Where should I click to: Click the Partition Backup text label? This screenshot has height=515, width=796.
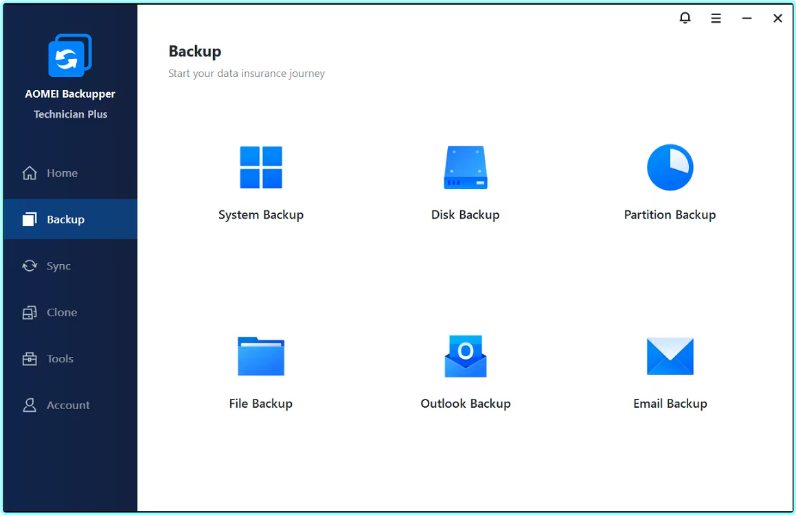pos(670,215)
